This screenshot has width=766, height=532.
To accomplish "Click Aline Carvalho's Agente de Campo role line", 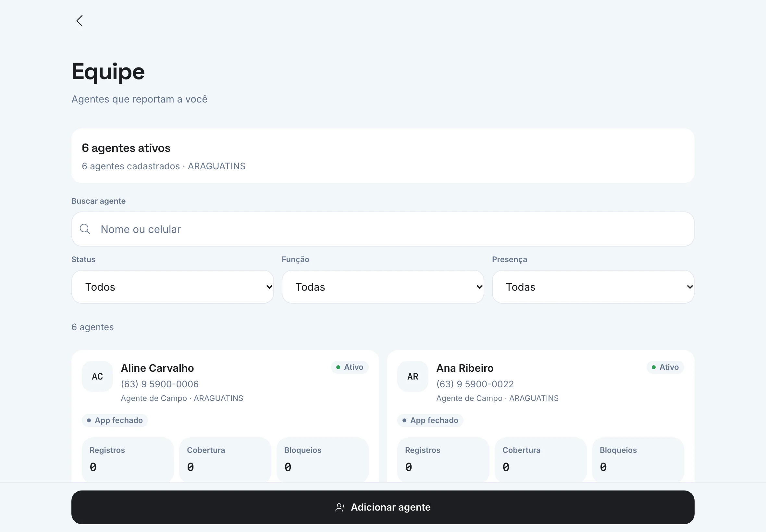I will click(182, 398).
